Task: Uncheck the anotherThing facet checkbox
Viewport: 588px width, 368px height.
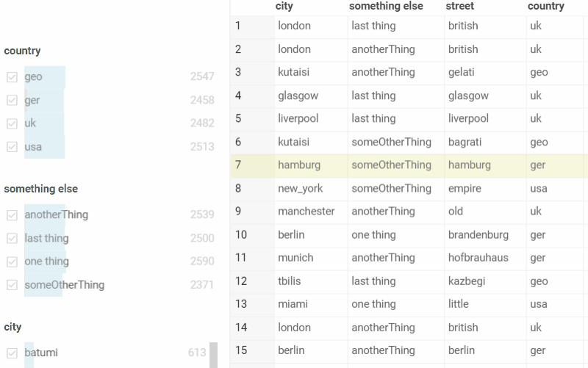Action: [x=12, y=215]
